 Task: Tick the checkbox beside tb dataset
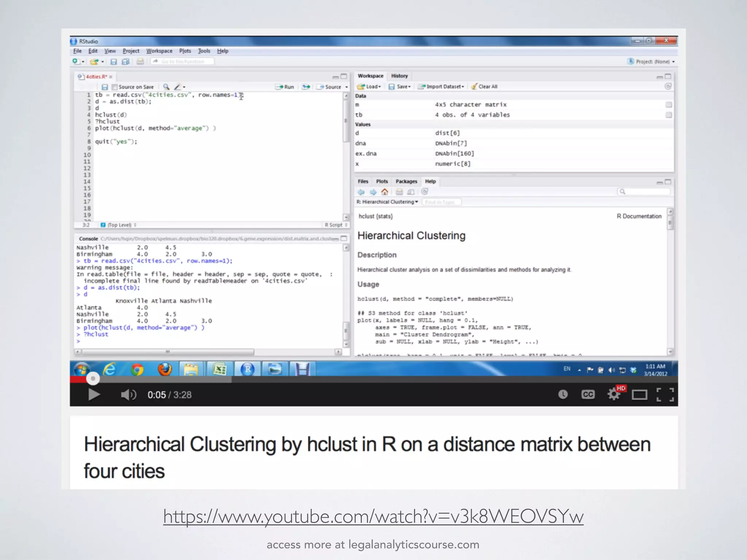pyautogui.click(x=669, y=115)
